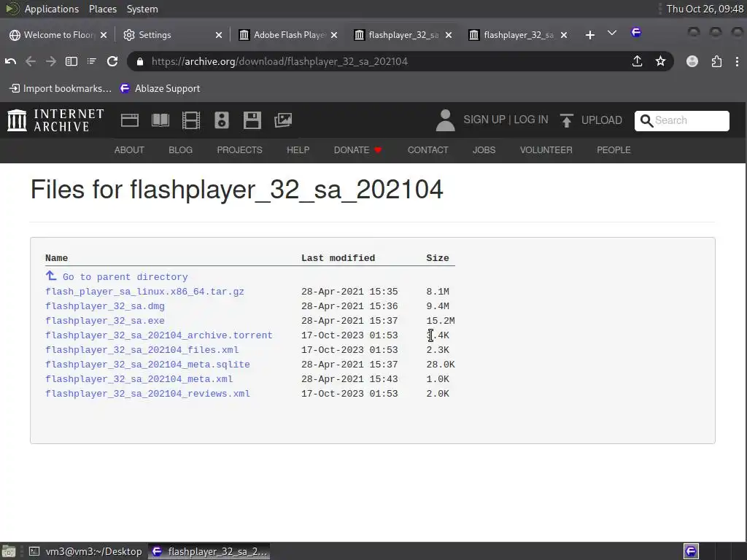Open PEOPLE in navigation bar
The image size is (747, 560).
614,150
